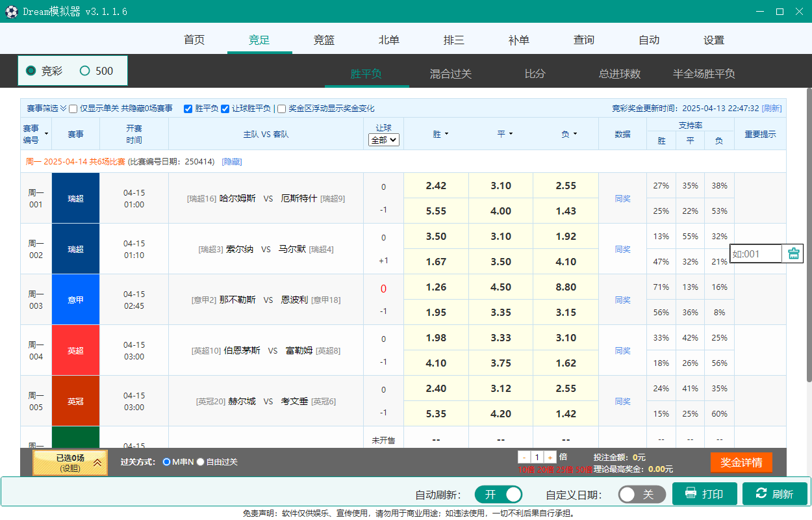The image size is (812, 520).
Task: Click the basket icon beside match number input
Action: (793, 253)
